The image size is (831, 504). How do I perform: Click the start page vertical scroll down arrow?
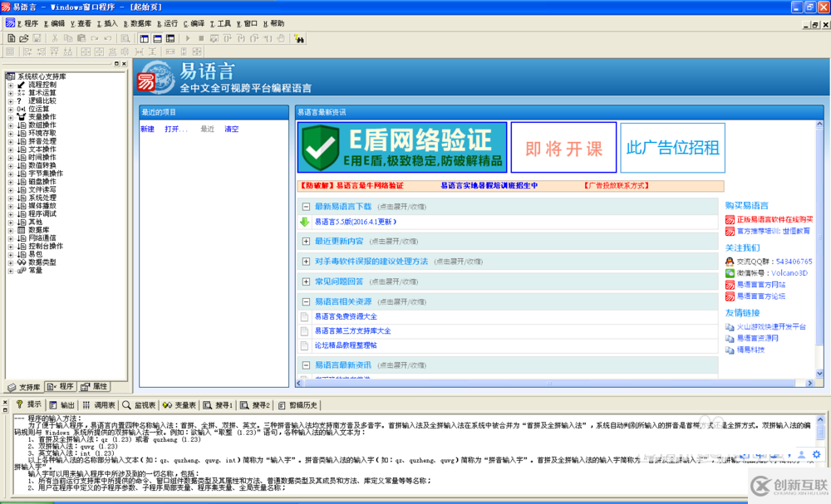(819, 374)
